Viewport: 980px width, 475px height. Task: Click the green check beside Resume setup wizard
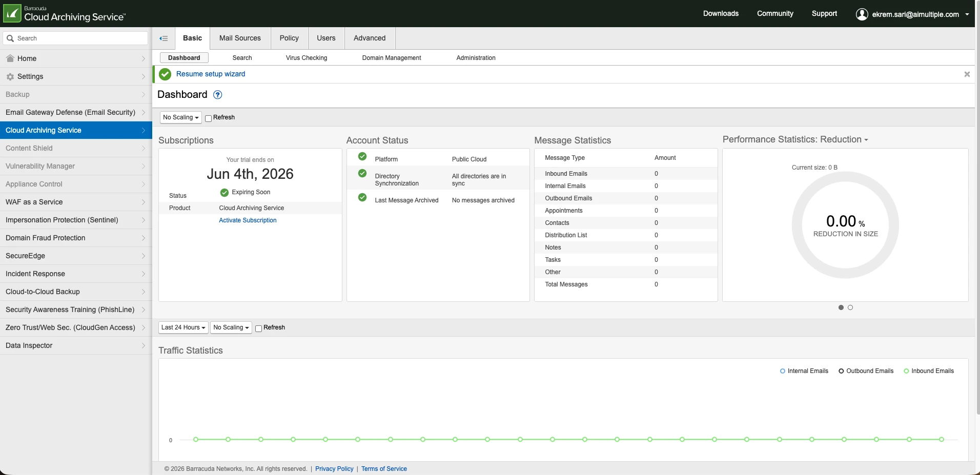coord(165,74)
